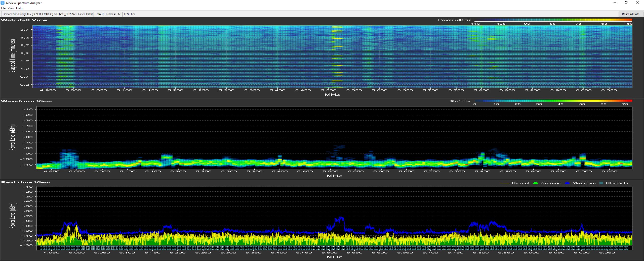Click the FPS indicator in status bar
This screenshot has width=644, height=261.
pos(129,14)
